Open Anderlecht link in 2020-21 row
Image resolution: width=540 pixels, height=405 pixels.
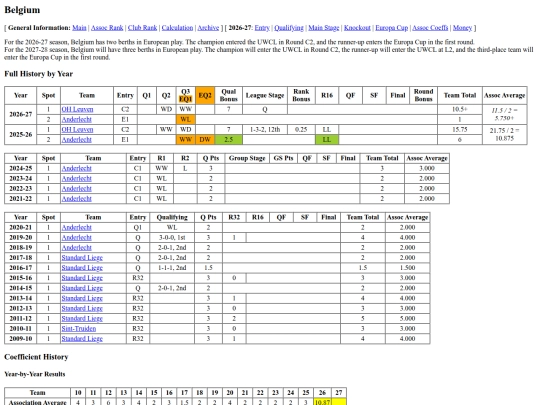[76, 227]
